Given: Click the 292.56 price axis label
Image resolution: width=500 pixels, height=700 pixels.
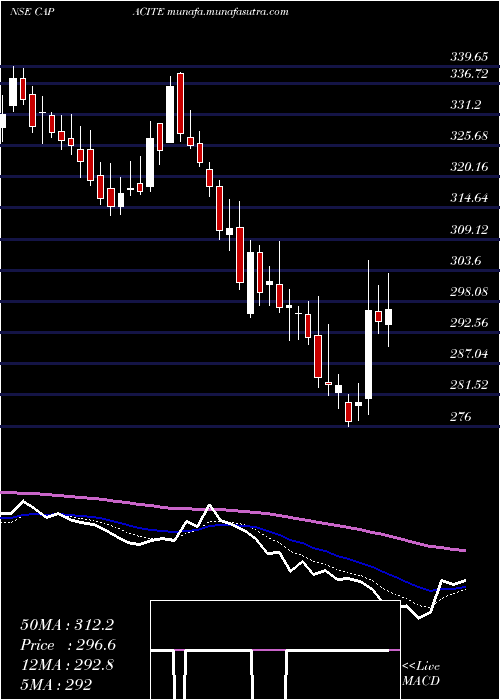Looking at the screenshot, I should pos(470,323).
